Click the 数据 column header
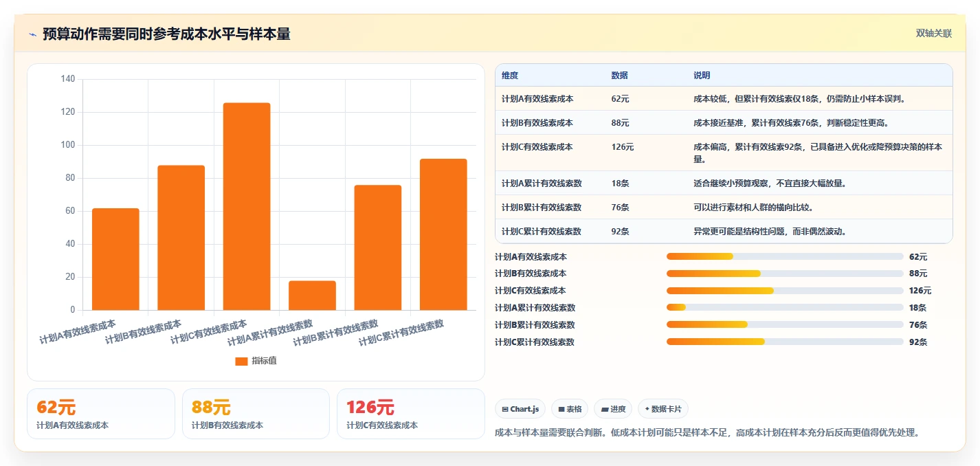This screenshot has width=980, height=466. (619, 76)
